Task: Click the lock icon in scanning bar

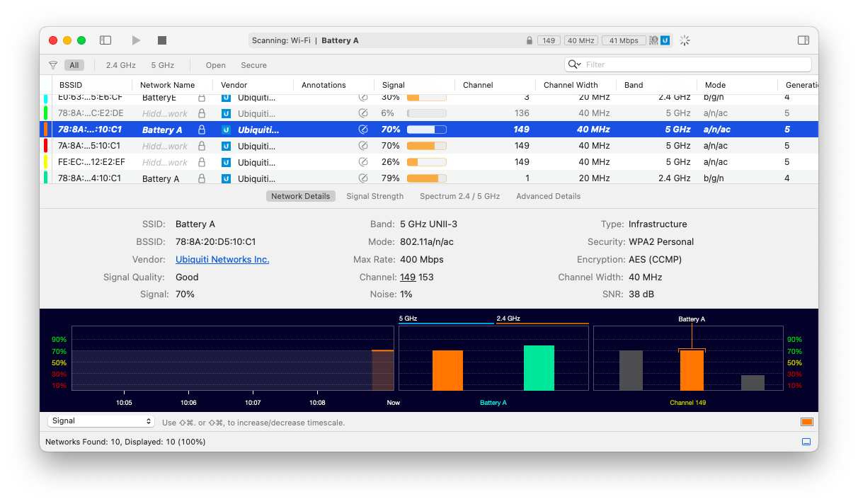Action: 530,40
